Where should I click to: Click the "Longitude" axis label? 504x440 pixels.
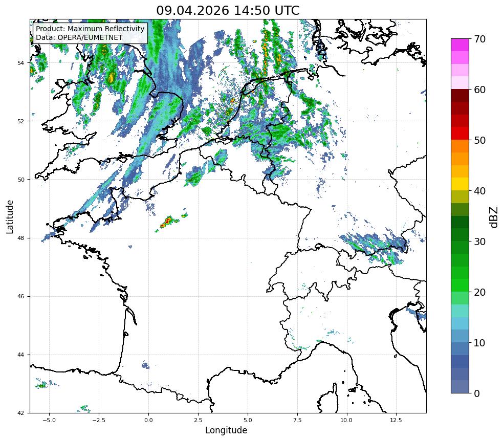point(226,430)
